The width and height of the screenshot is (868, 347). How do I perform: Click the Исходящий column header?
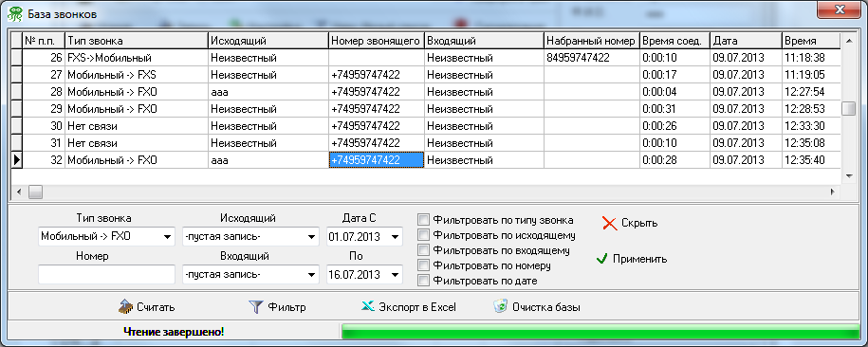pyautogui.click(x=268, y=41)
